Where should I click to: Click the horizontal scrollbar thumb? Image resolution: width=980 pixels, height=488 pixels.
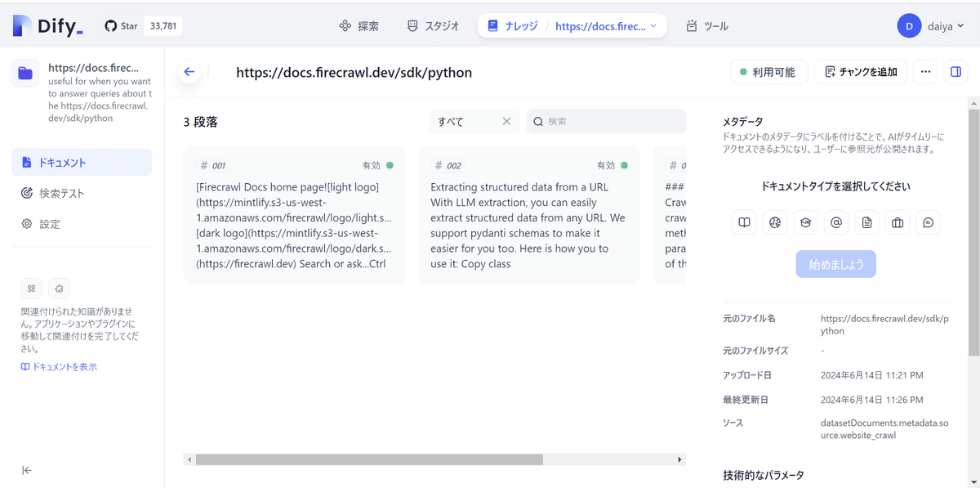pyautogui.click(x=369, y=460)
